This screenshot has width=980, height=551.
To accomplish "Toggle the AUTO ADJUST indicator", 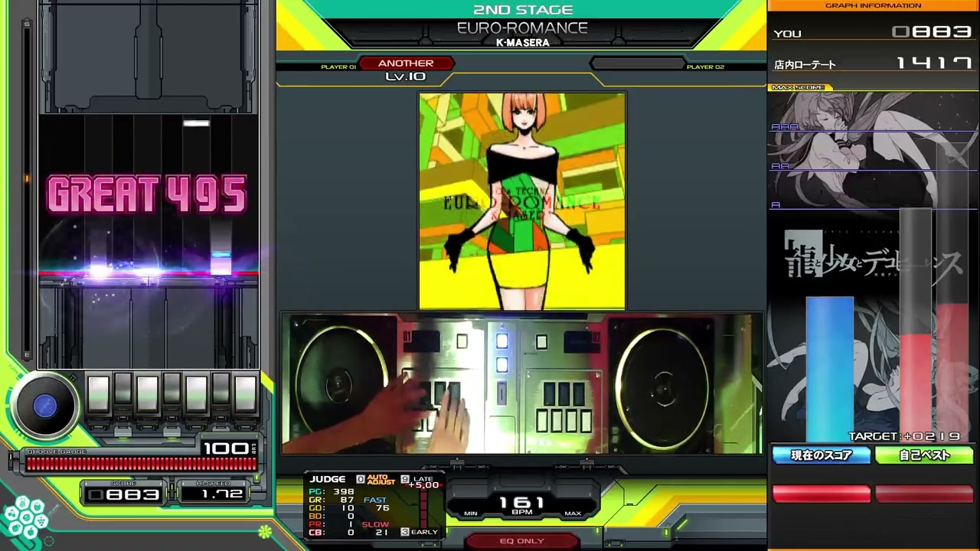I will point(375,480).
